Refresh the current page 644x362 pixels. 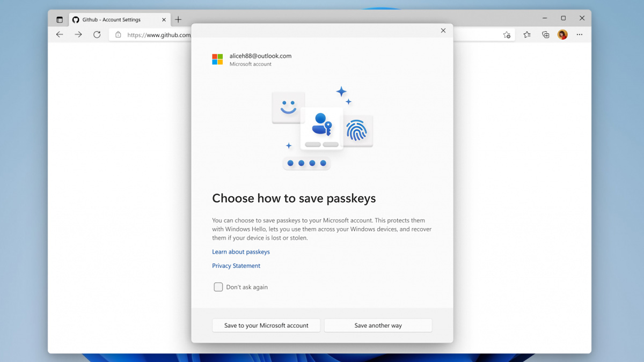(x=97, y=35)
